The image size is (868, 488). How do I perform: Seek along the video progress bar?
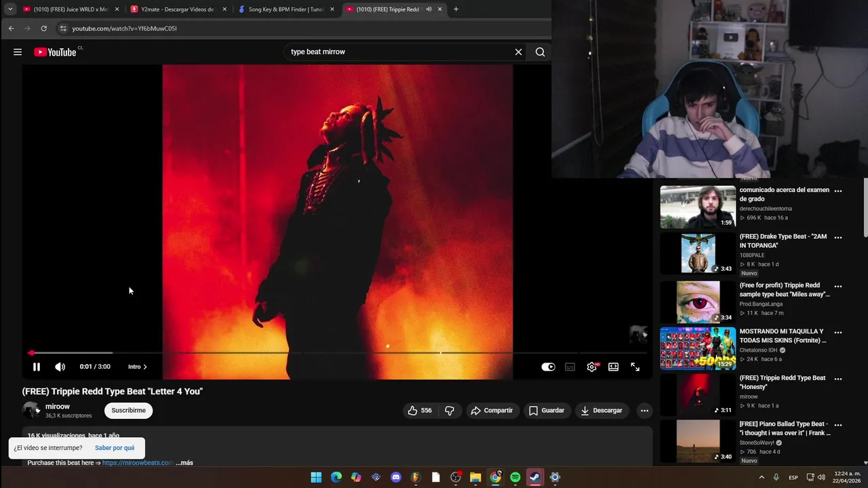tap(338, 352)
